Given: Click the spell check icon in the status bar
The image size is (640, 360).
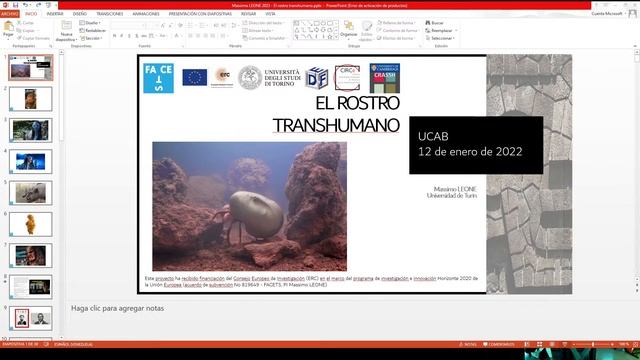Looking at the screenshot, I should (x=46, y=344).
